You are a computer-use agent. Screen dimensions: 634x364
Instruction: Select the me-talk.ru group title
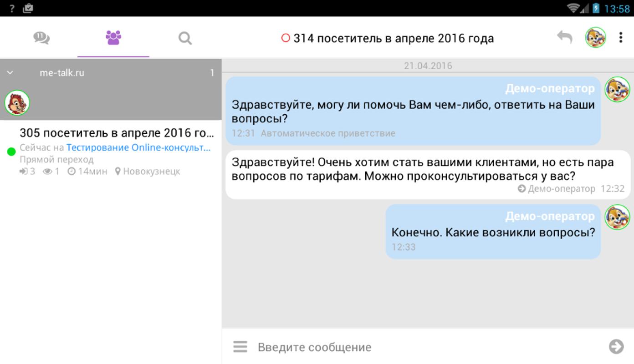point(62,73)
